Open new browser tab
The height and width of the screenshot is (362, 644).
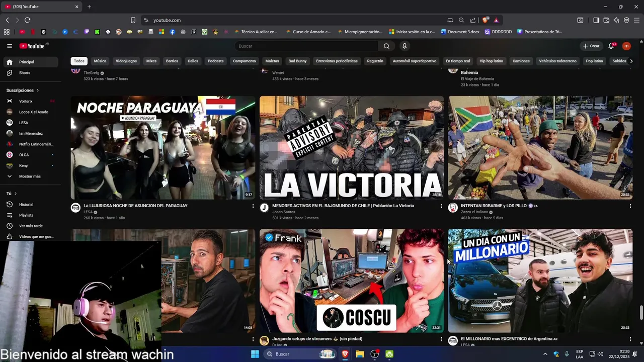(89, 7)
